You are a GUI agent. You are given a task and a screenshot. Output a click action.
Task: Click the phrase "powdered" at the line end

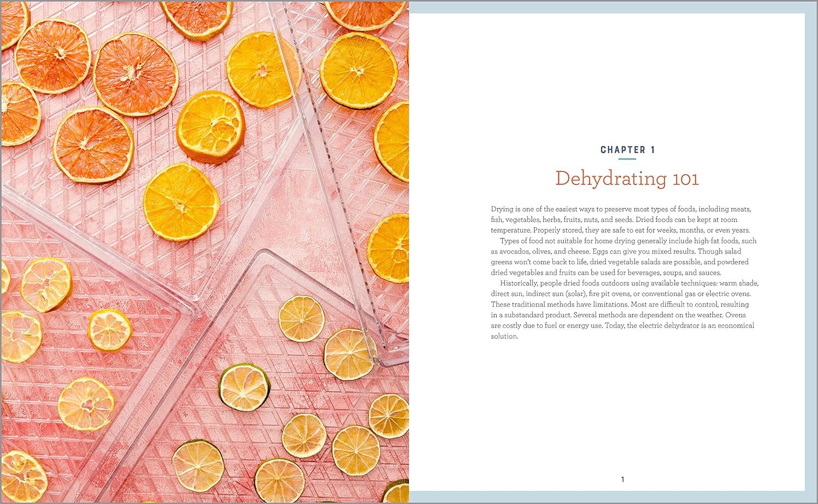coord(733,262)
